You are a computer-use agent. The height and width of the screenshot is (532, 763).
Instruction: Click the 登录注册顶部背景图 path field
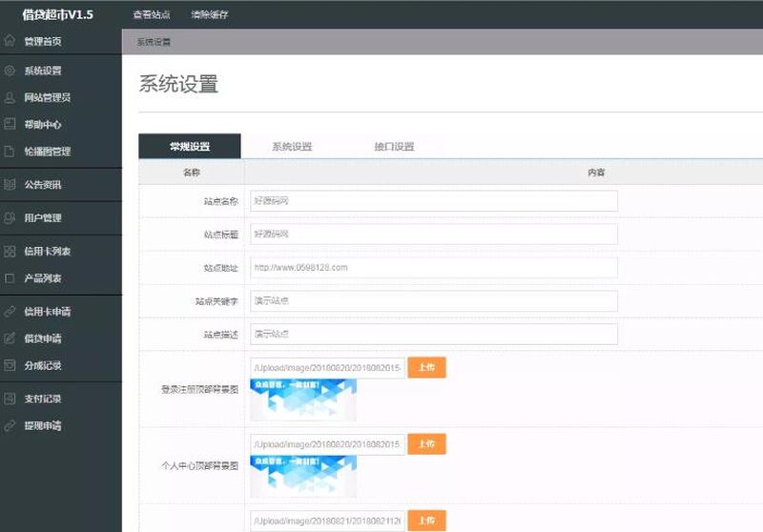(327, 368)
